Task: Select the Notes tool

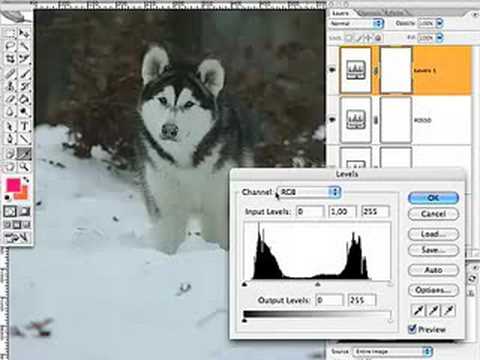Action: pos(10,153)
